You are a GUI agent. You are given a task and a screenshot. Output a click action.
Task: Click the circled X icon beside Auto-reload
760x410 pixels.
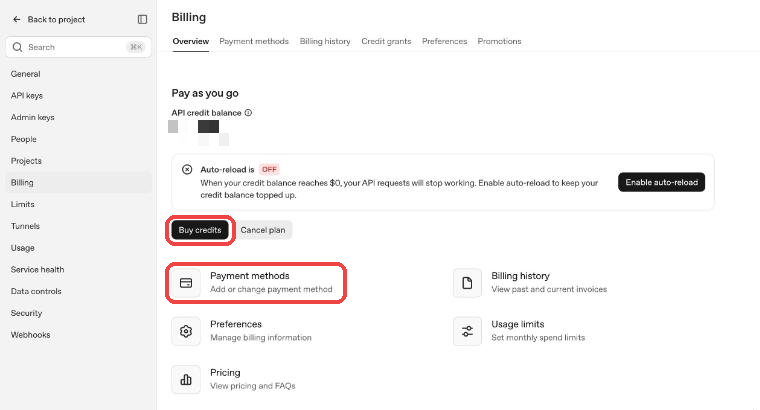(187, 169)
